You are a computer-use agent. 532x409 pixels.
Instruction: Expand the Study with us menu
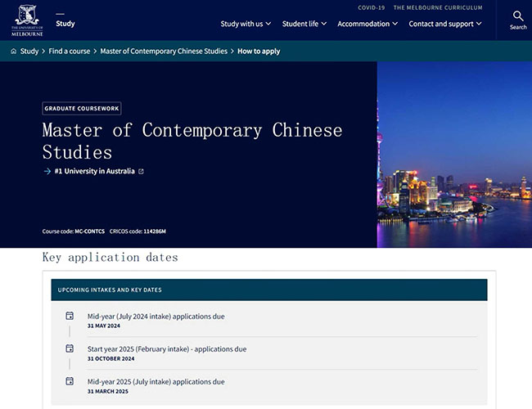pyautogui.click(x=246, y=24)
